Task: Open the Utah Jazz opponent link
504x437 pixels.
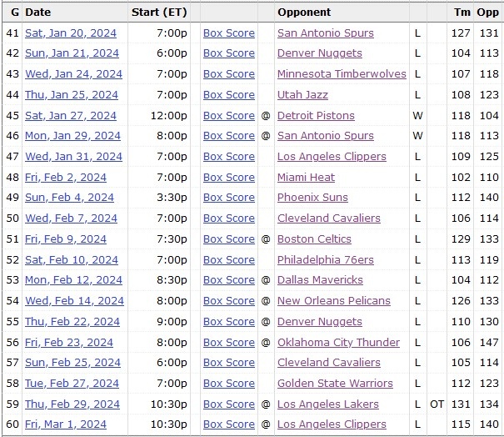Action: pyautogui.click(x=302, y=95)
